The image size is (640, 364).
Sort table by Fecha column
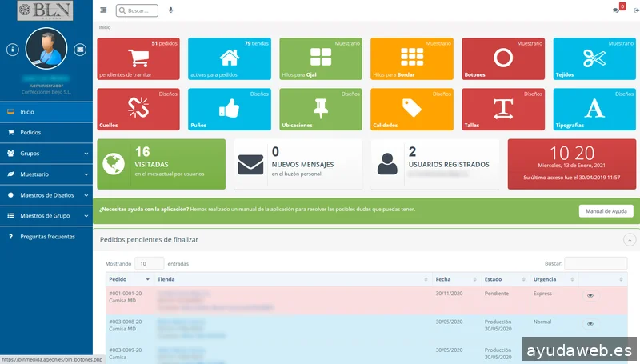pos(456,279)
